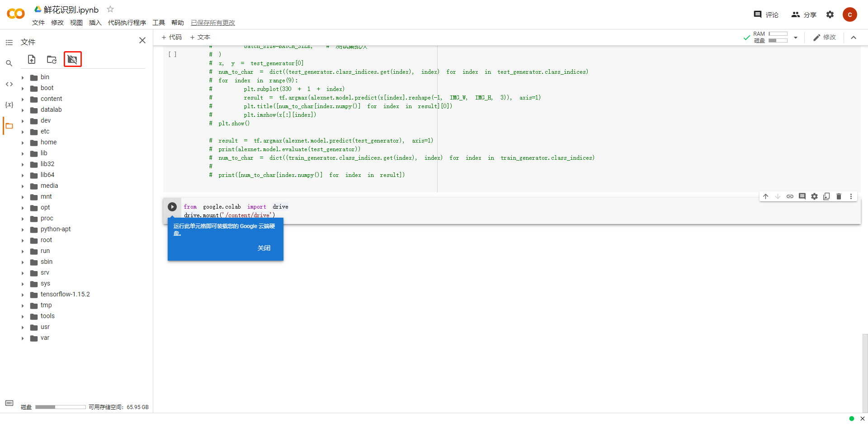
Task: Move cell down with arrow icon
Action: click(x=778, y=196)
